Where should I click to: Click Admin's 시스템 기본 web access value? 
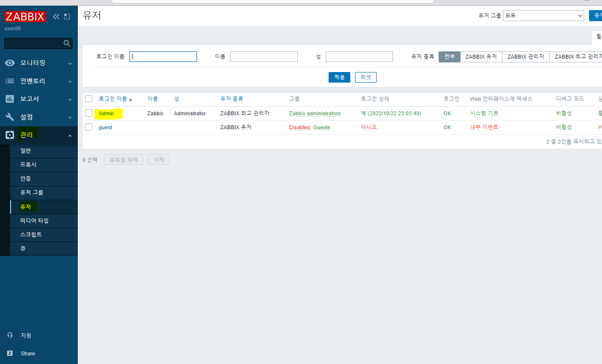(x=484, y=113)
